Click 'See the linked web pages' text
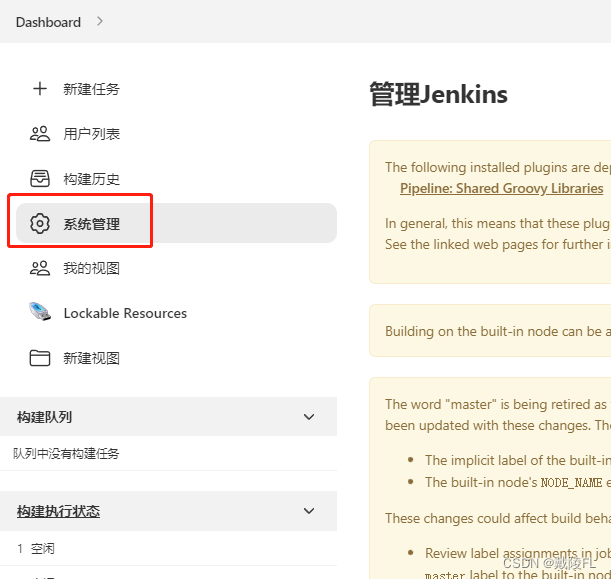Image resolution: width=611 pixels, height=579 pixels. click(498, 245)
